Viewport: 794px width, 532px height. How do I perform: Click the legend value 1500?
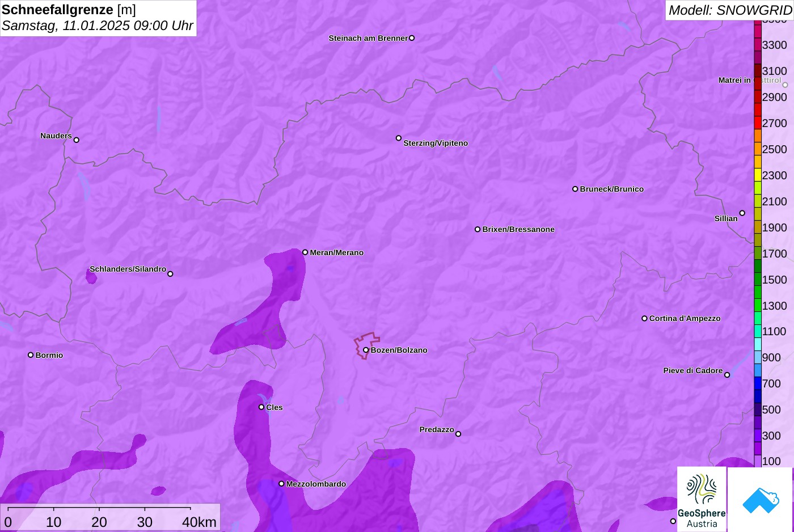tap(774, 280)
